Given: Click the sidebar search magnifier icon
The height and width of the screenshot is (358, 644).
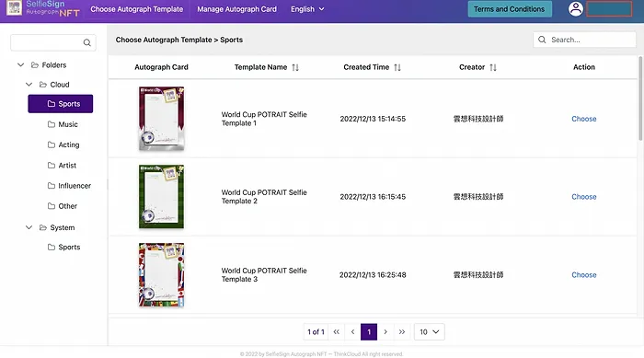Looking at the screenshot, I should coord(87,42).
